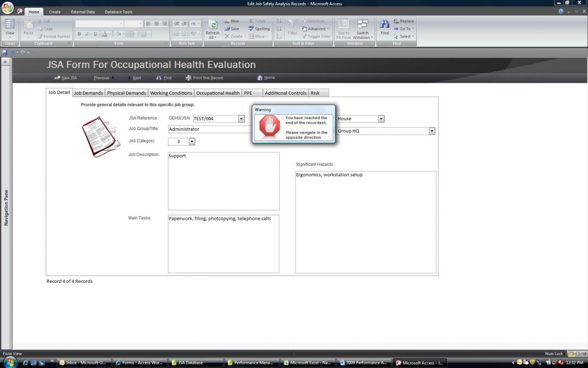Click the Previous record button

tap(104, 78)
